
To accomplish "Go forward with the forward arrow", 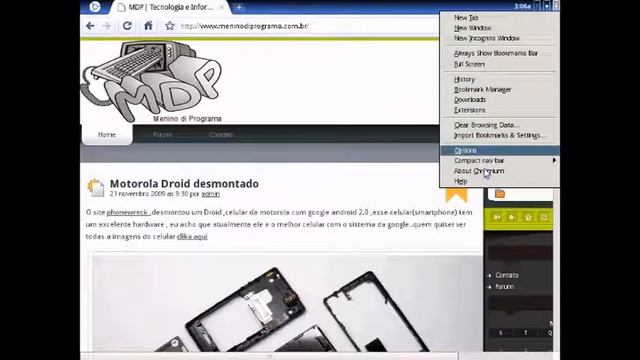I will pyautogui.click(x=107, y=26).
